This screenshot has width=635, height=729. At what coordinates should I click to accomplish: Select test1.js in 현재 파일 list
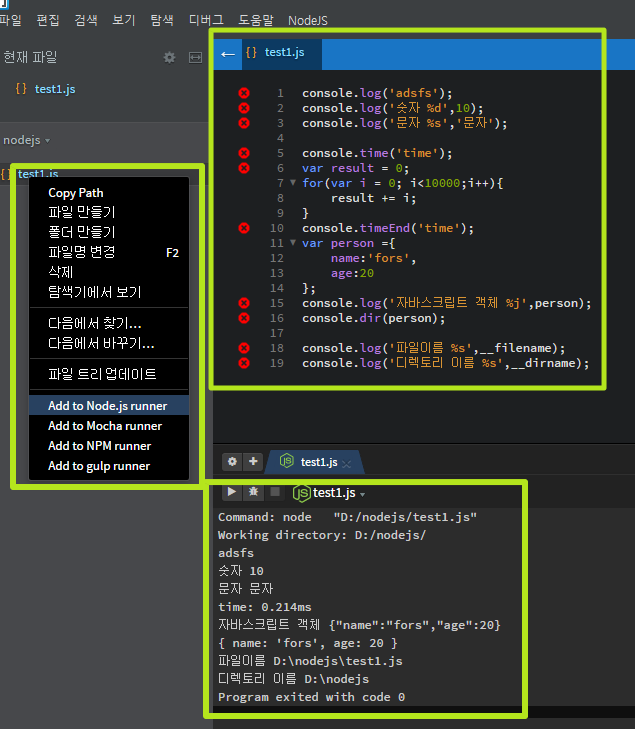55,89
